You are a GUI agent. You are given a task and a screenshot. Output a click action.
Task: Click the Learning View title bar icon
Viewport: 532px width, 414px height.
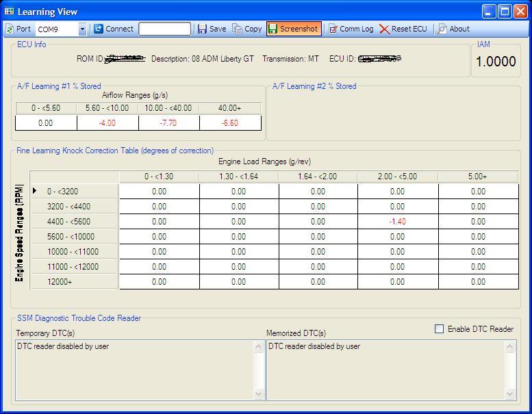pos(9,12)
